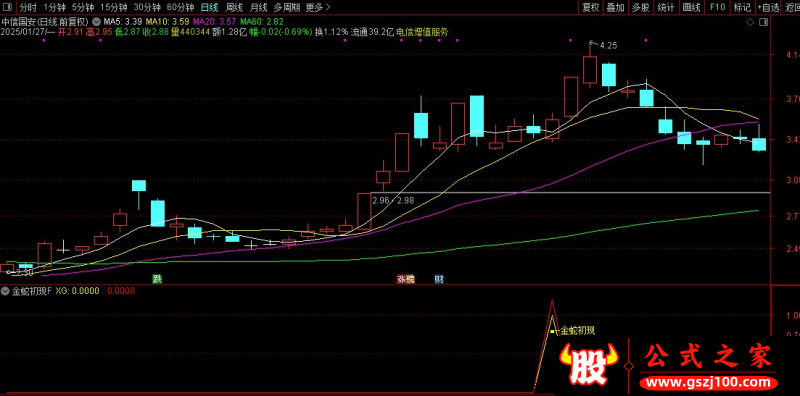
Task: Select the 周线 period tab
Action: pyautogui.click(x=234, y=8)
